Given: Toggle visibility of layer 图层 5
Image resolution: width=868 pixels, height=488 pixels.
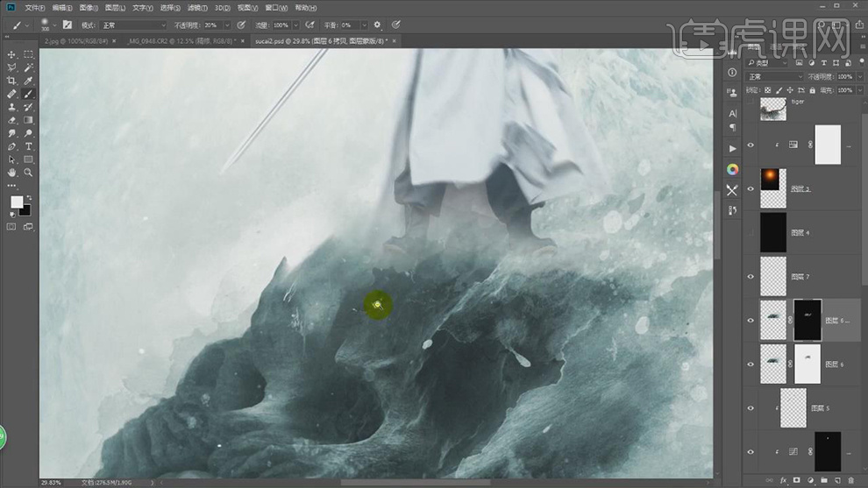Looking at the screenshot, I should (751, 408).
